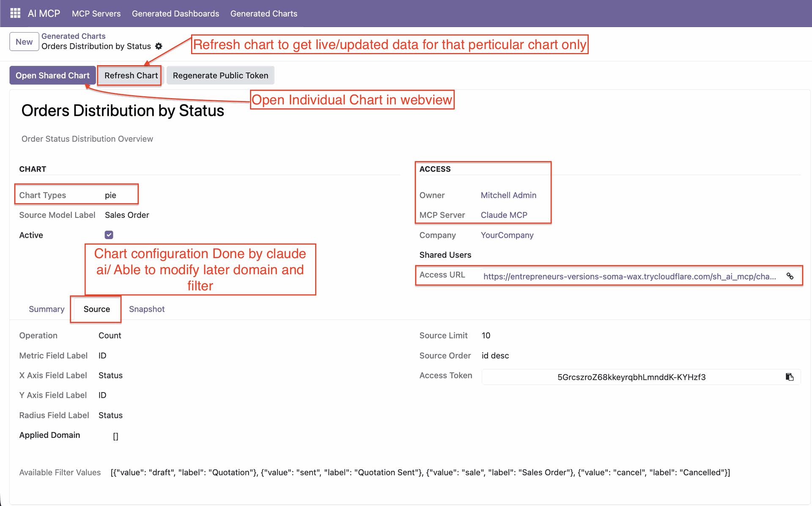Click the YourCompany company link
Image resolution: width=812 pixels, height=506 pixels.
[507, 235]
